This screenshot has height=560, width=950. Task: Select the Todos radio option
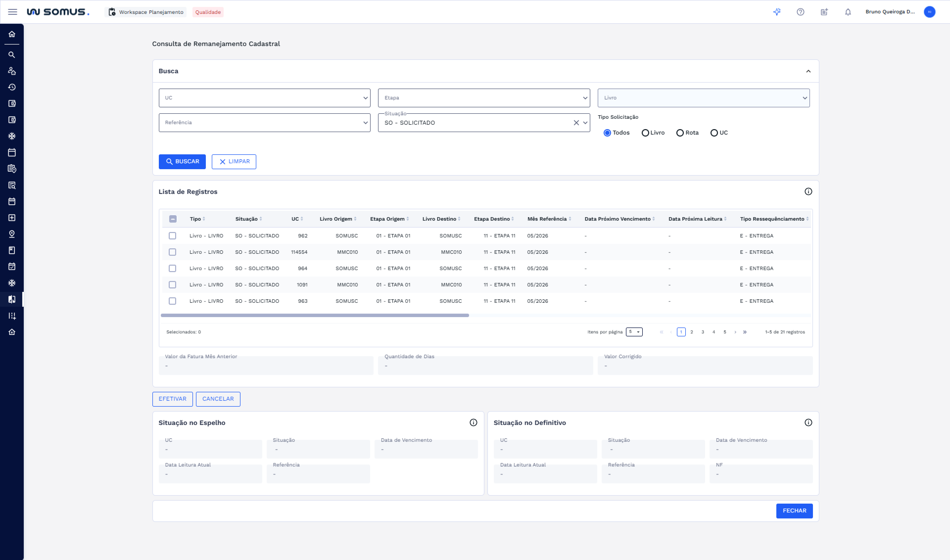[607, 133]
